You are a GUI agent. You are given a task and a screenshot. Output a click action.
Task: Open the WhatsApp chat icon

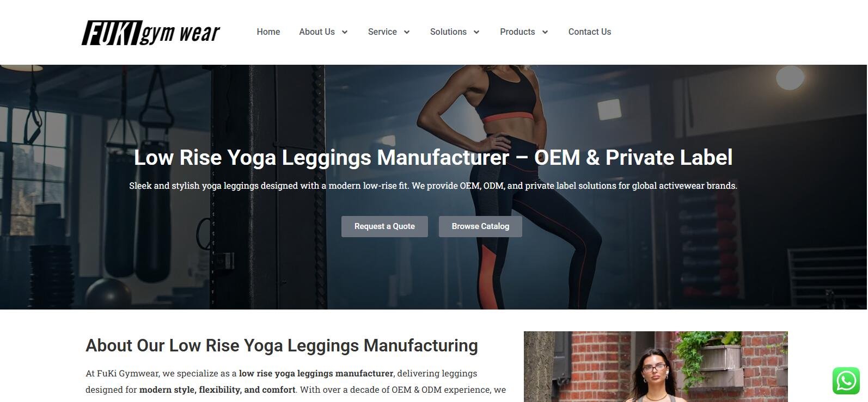pyautogui.click(x=846, y=381)
